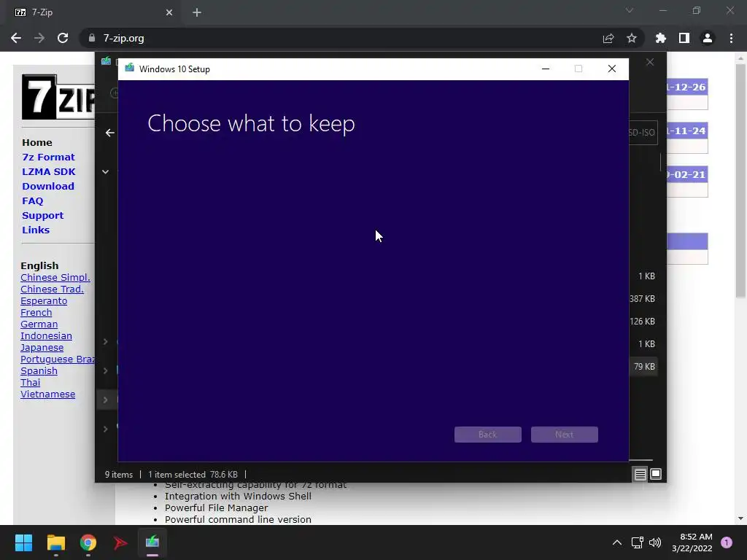Click Next button in Windows 10 Setup
Image resolution: width=747 pixels, height=560 pixels.
click(565, 435)
